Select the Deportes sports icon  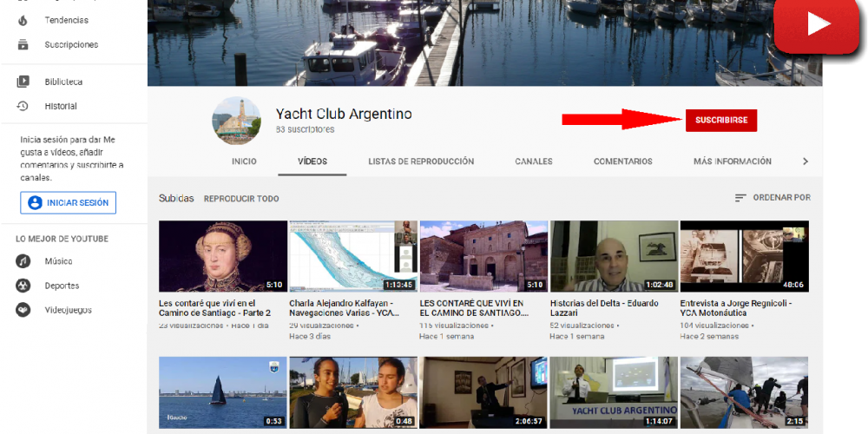(x=23, y=286)
